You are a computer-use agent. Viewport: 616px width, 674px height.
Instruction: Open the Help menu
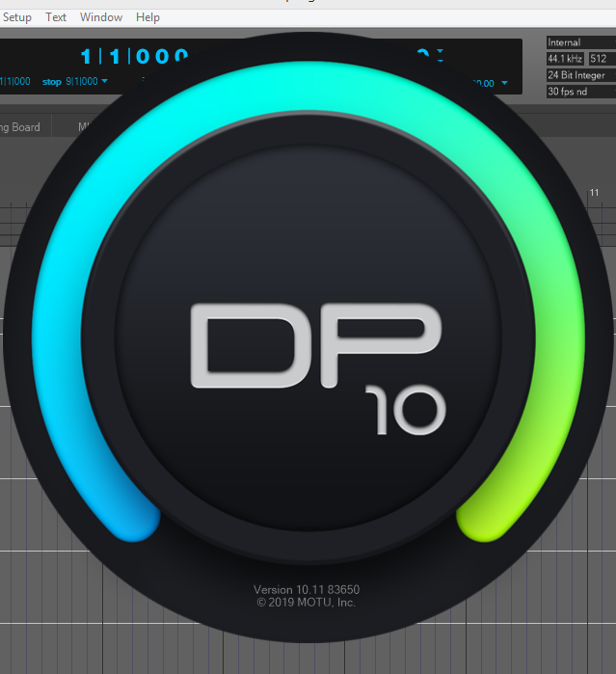pyautogui.click(x=147, y=17)
